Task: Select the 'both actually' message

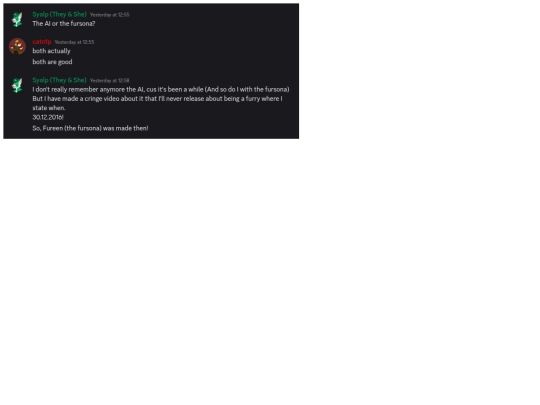Action: point(51,51)
